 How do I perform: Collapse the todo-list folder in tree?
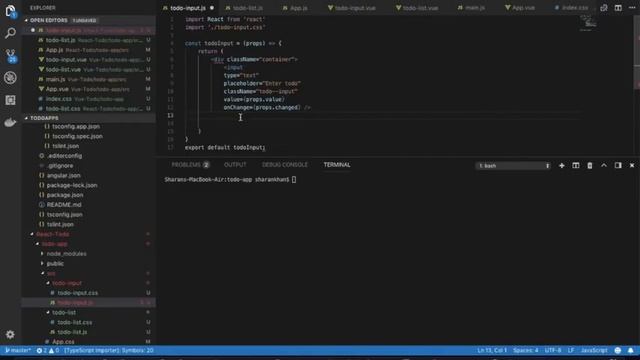coord(64,312)
